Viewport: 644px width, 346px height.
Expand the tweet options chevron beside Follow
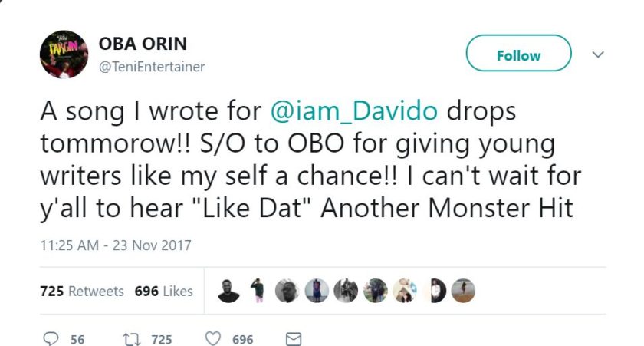(598, 54)
